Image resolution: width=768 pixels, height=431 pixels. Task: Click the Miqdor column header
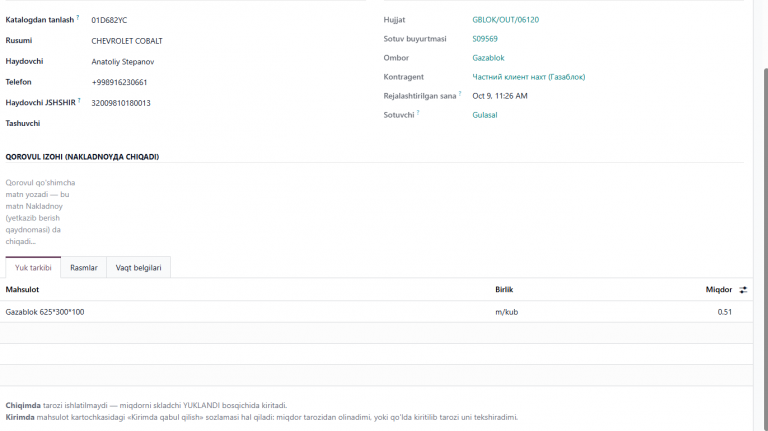point(719,289)
